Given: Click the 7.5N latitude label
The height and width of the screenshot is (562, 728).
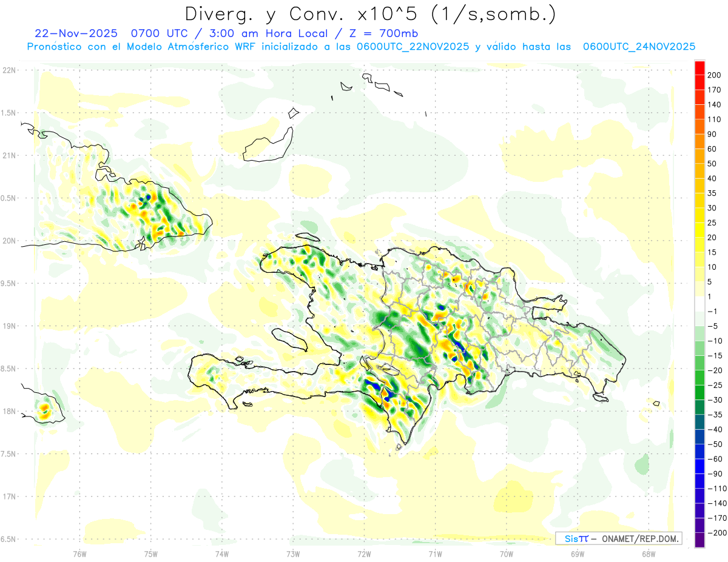Looking at the screenshot, I should [x=8, y=454].
